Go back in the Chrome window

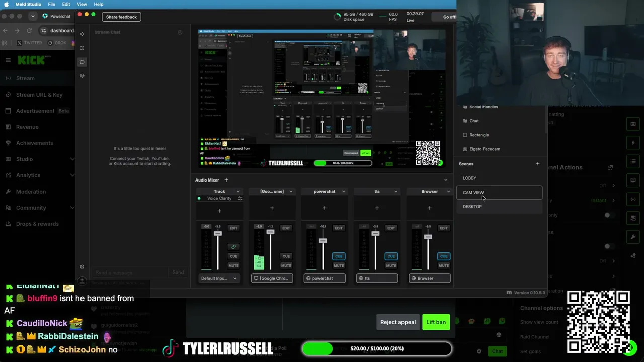(x=5, y=31)
